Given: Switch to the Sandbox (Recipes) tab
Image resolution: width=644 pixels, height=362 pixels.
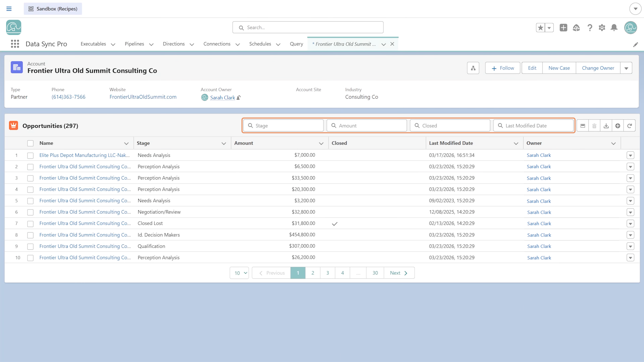Looking at the screenshot, I should click(53, 9).
